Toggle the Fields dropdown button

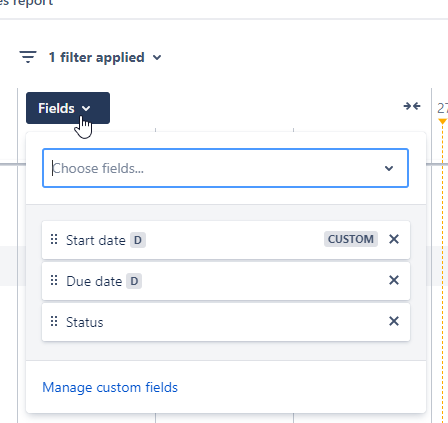pyautogui.click(x=68, y=108)
